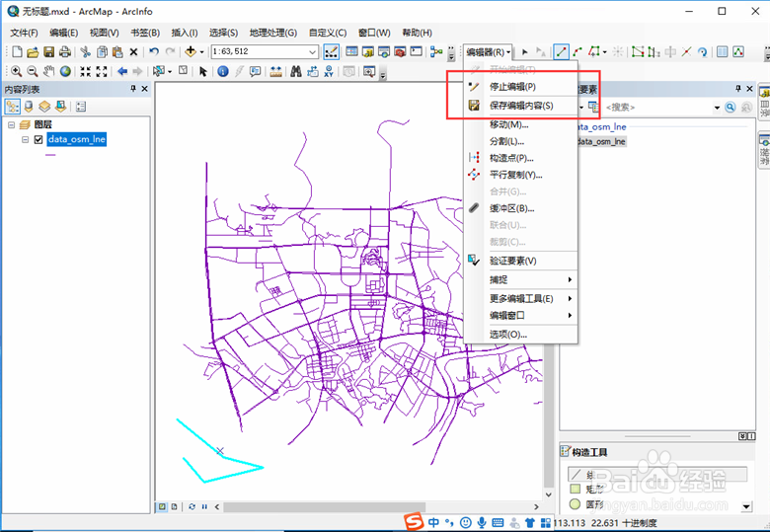This screenshot has height=532, width=770.
Task: Open the Sketch Properties icon
Action: 738,51
